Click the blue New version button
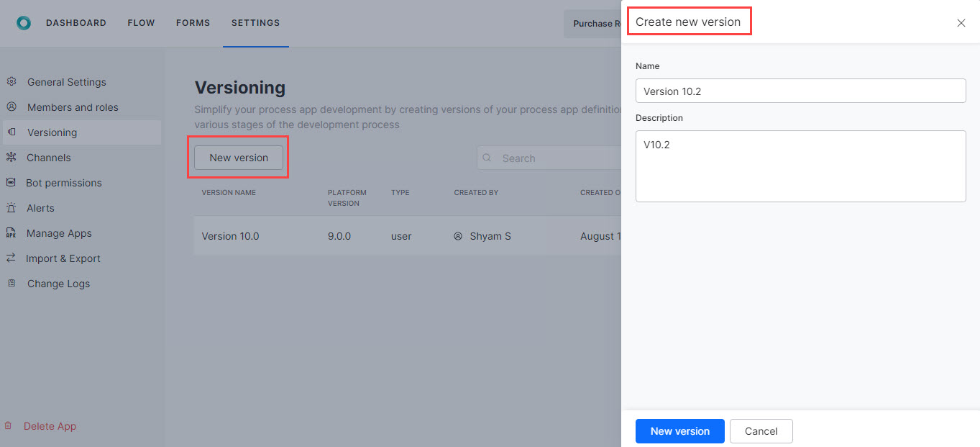980x447 pixels. (x=679, y=430)
